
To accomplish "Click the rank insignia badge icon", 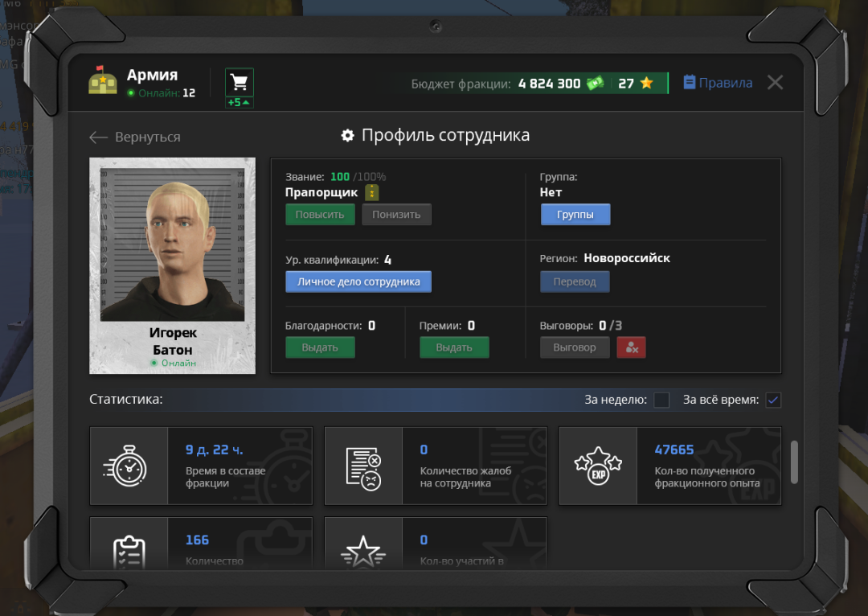I will click(371, 193).
